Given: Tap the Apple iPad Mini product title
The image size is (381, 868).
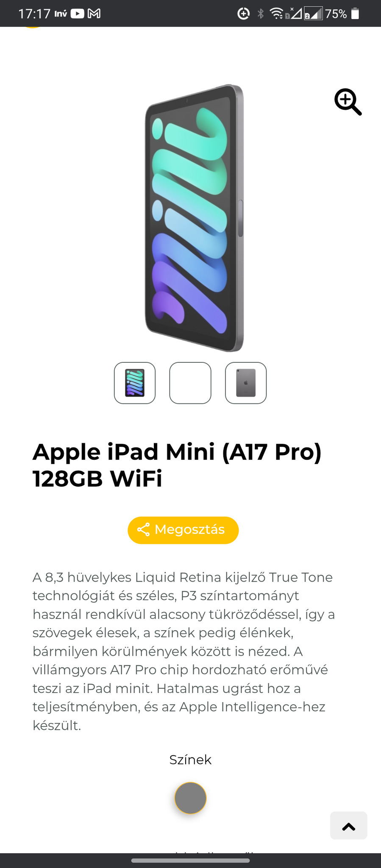Looking at the screenshot, I should coord(177,465).
